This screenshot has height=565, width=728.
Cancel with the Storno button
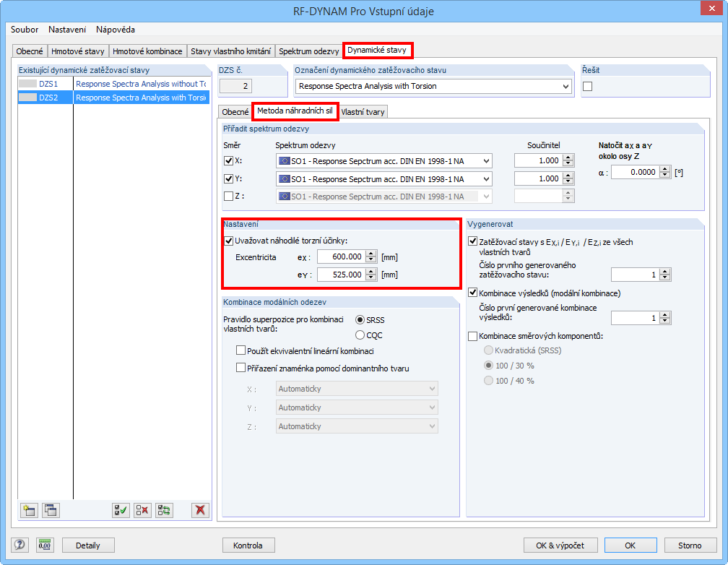click(x=690, y=545)
